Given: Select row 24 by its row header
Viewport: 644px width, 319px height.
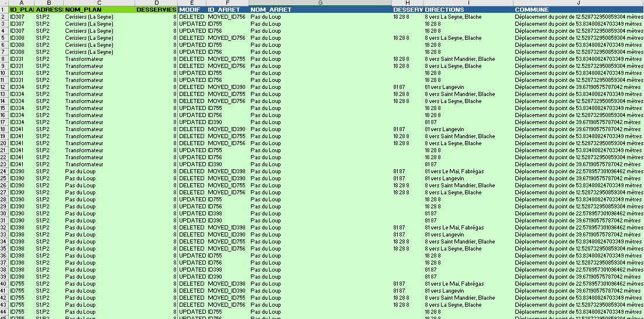Looking at the screenshot, I should [x=4, y=171].
